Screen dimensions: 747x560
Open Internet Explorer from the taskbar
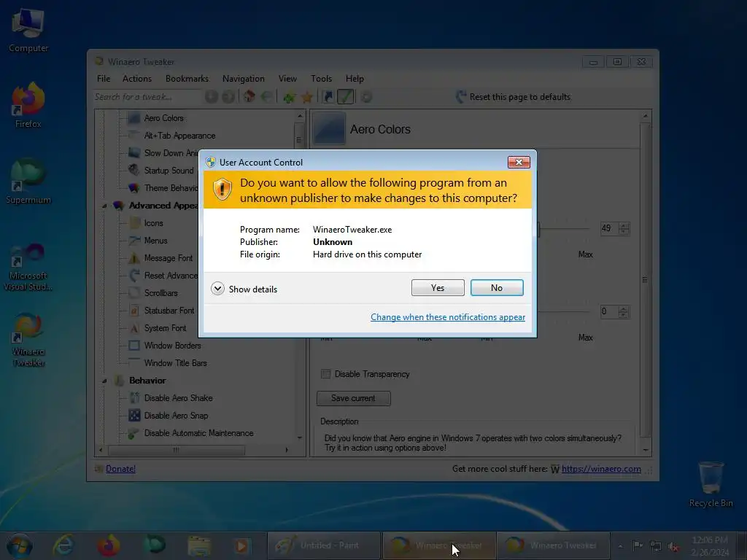(64, 545)
